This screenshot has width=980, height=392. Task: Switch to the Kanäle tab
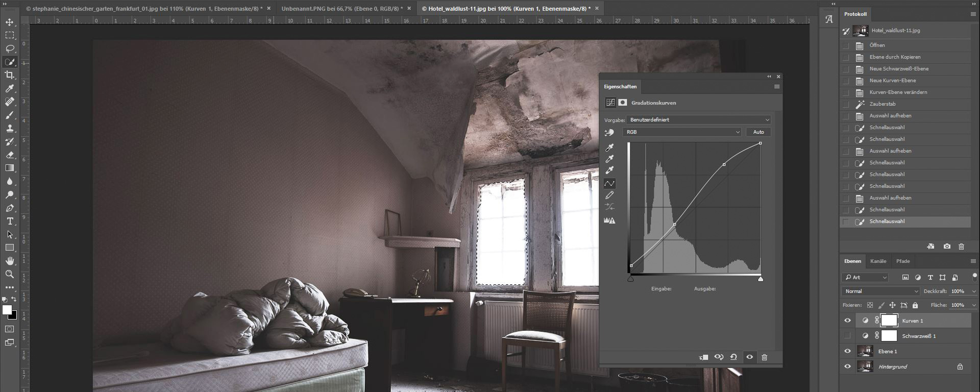(878, 261)
